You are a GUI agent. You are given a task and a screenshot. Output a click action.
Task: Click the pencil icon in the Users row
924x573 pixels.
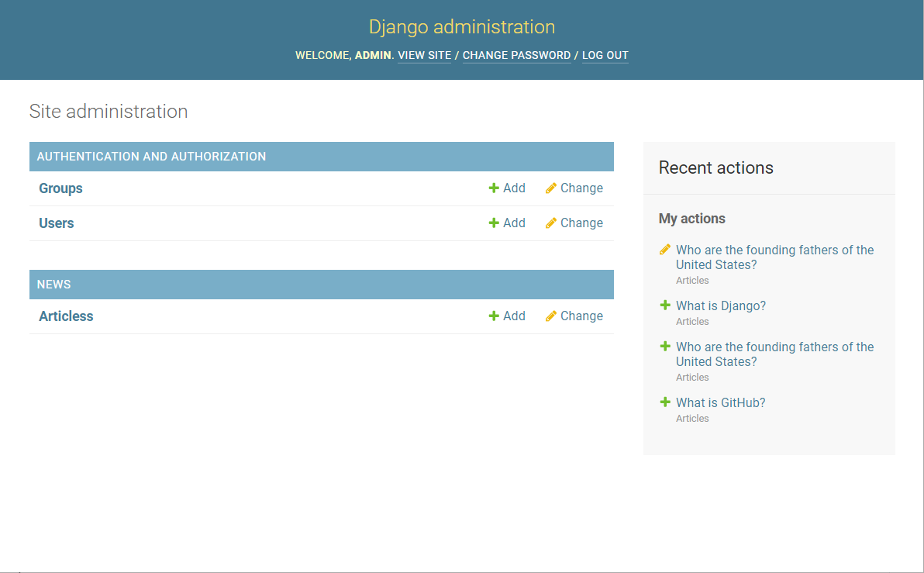tap(551, 223)
